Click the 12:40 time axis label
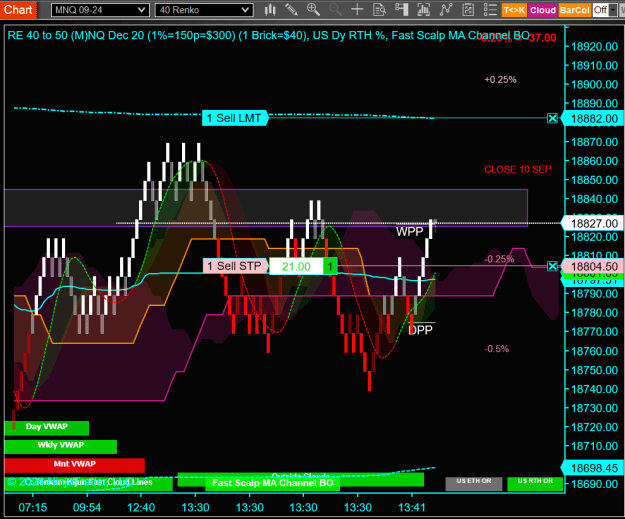The width and height of the screenshot is (625, 519). pyautogui.click(x=141, y=507)
